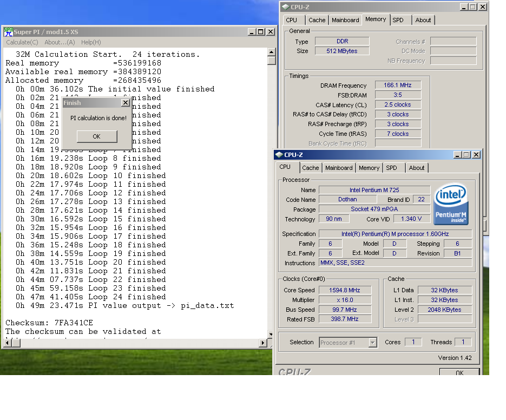Screen dimensions: 506x420
Task: Click the CPU-Z icon in front window title
Action: coord(279,155)
